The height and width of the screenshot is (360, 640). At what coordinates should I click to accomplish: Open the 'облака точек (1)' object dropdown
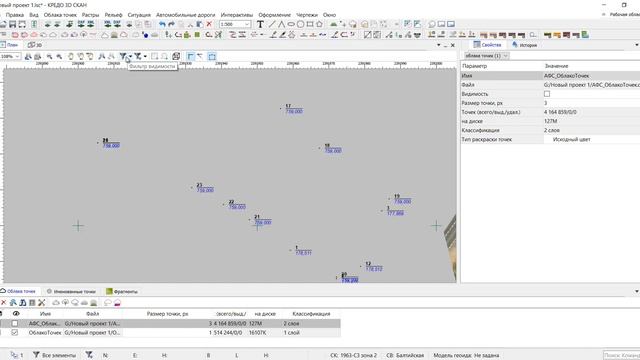click(486, 56)
